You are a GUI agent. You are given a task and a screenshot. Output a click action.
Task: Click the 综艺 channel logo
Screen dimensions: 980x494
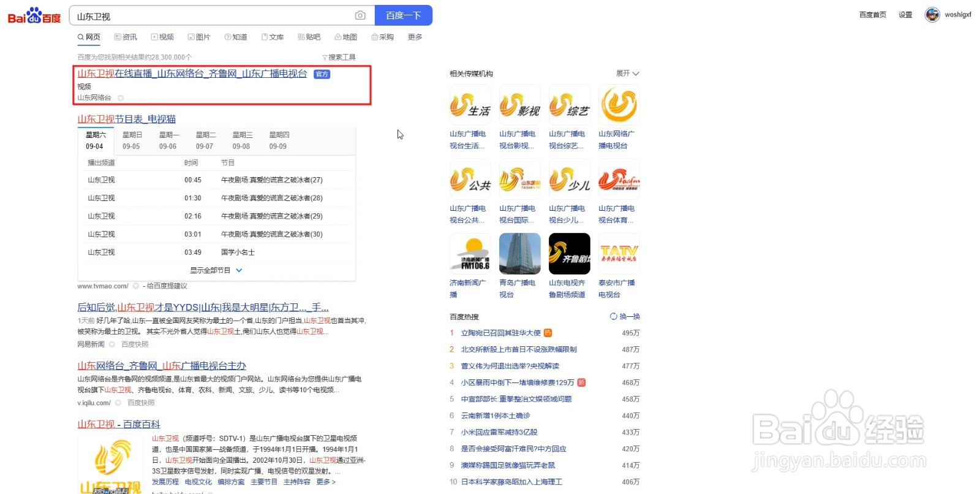(x=570, y=105)
